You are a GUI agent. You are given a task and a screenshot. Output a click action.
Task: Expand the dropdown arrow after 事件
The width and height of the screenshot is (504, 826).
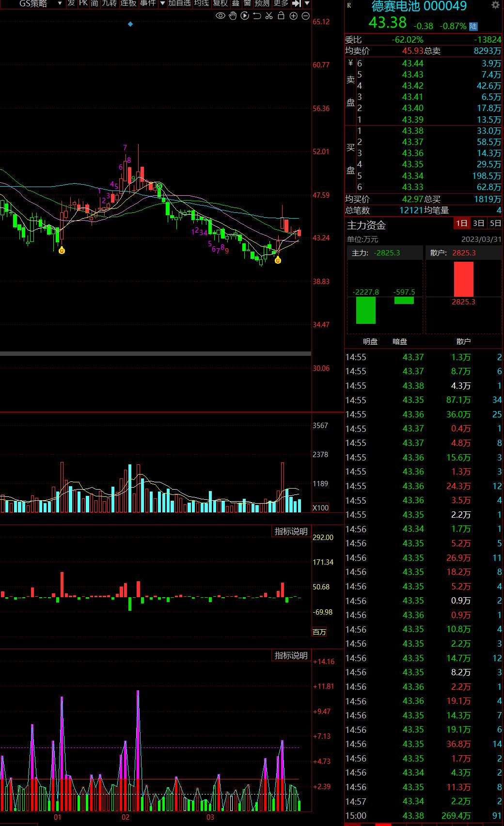click(163, 3)
